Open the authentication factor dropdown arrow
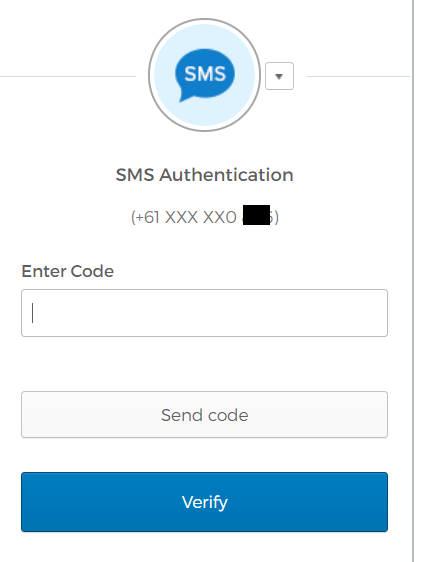 click(279, 76)
